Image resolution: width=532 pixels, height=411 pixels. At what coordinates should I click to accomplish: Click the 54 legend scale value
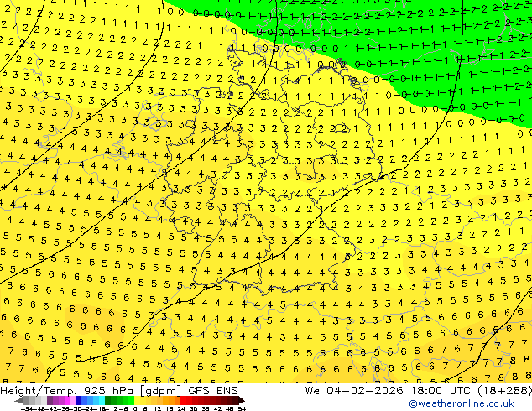tap(242, 409)
